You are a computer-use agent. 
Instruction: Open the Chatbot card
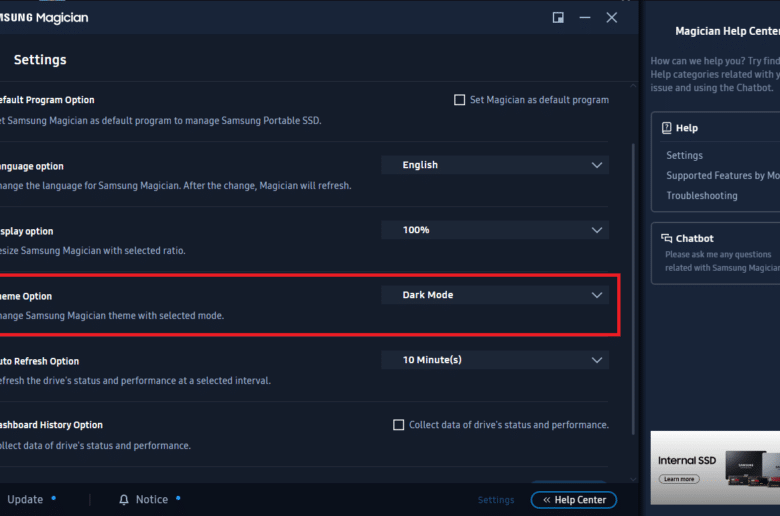pyautogui.click(x=716, y=254)
